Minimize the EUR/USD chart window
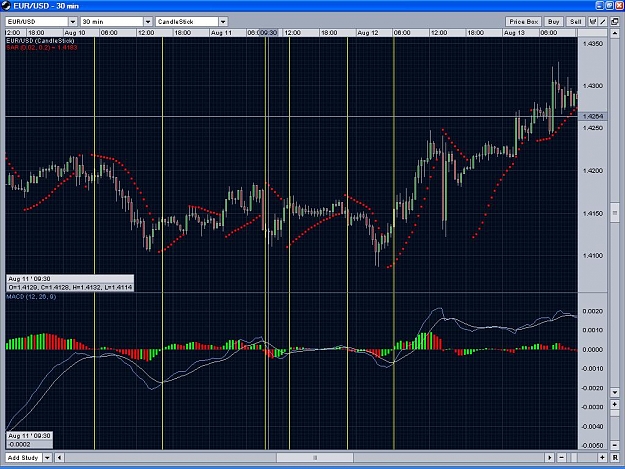The height and width of the screenshot is (469, 625). [600, 6]
